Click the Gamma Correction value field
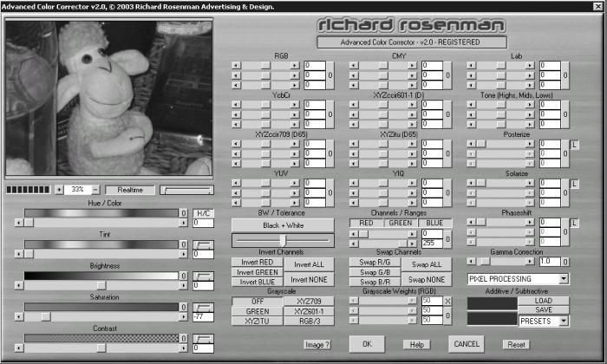Image resolution: width=607 pixels, height=364 pixels. click(550, 261)
